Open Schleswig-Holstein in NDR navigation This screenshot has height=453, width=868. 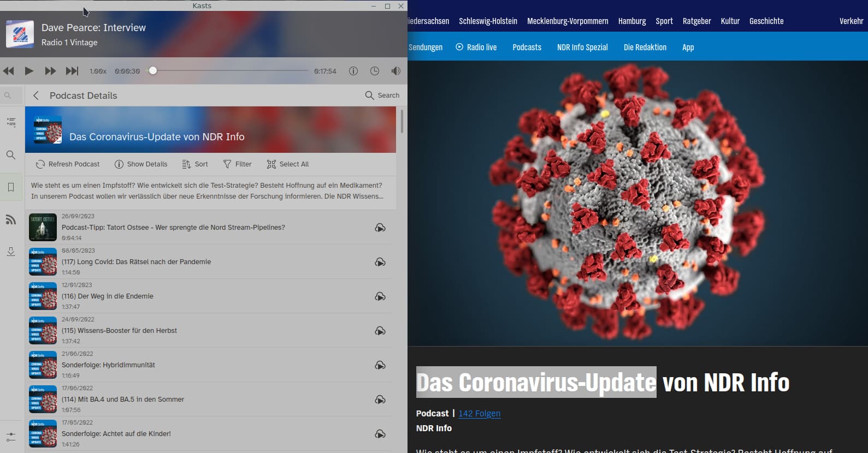pyautogui.click(x=488, y=21)
